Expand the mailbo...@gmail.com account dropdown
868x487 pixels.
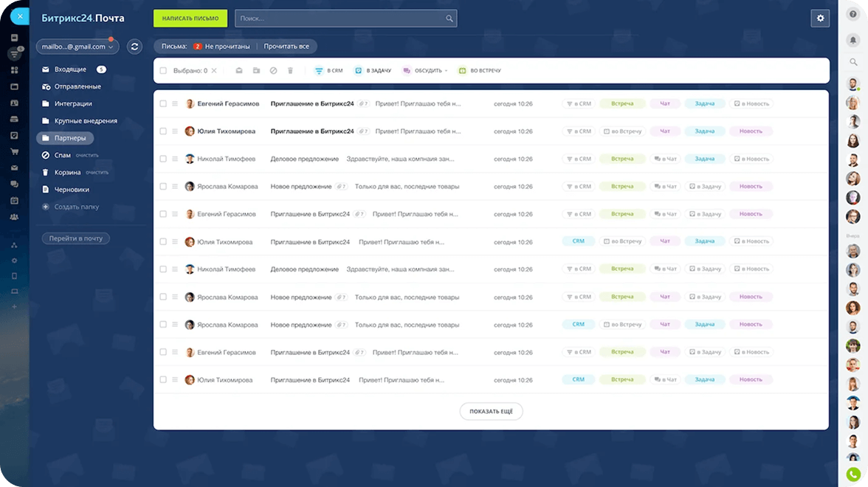tap(77, 46)
